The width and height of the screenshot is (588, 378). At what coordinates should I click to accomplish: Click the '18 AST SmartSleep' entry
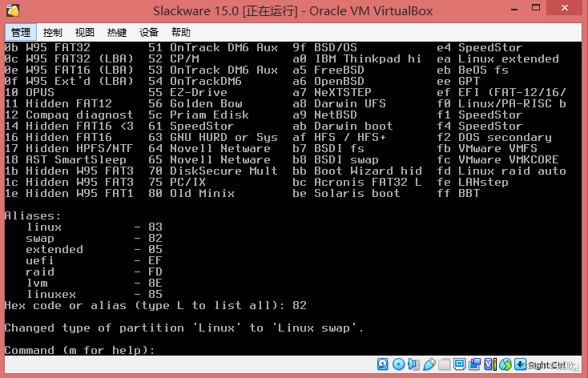(66, 159)
